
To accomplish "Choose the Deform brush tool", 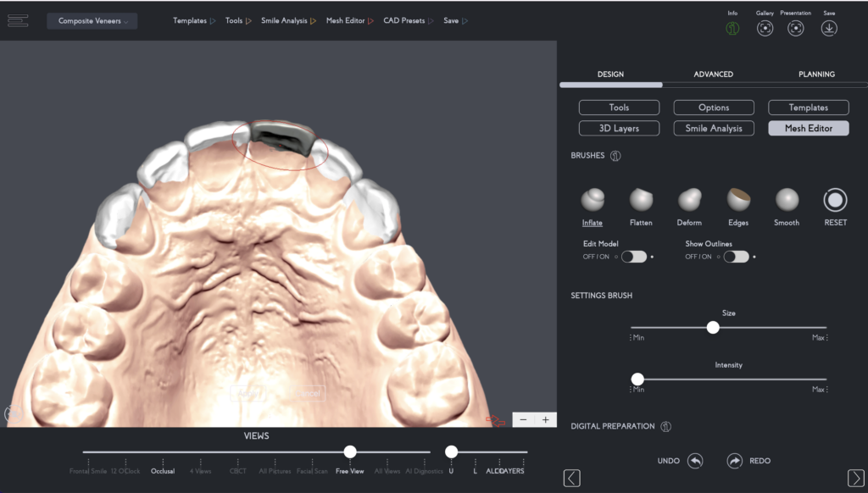I will tap(689, 200).
